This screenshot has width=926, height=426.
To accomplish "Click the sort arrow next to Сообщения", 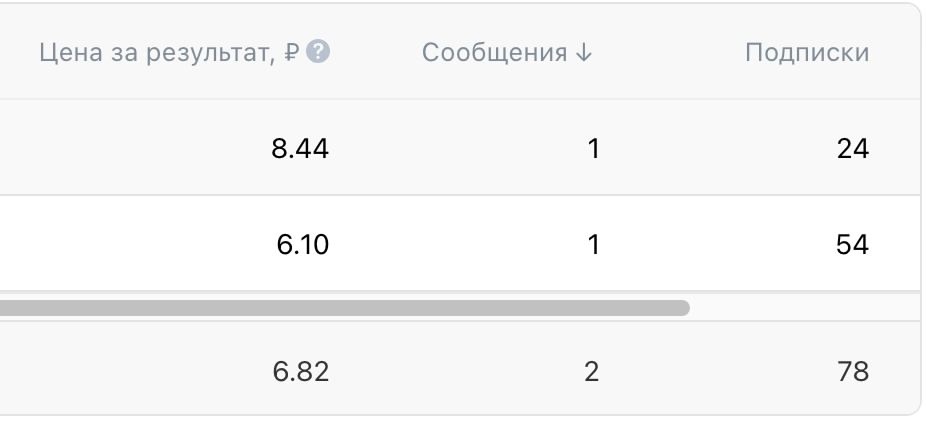I will [584, 53].
